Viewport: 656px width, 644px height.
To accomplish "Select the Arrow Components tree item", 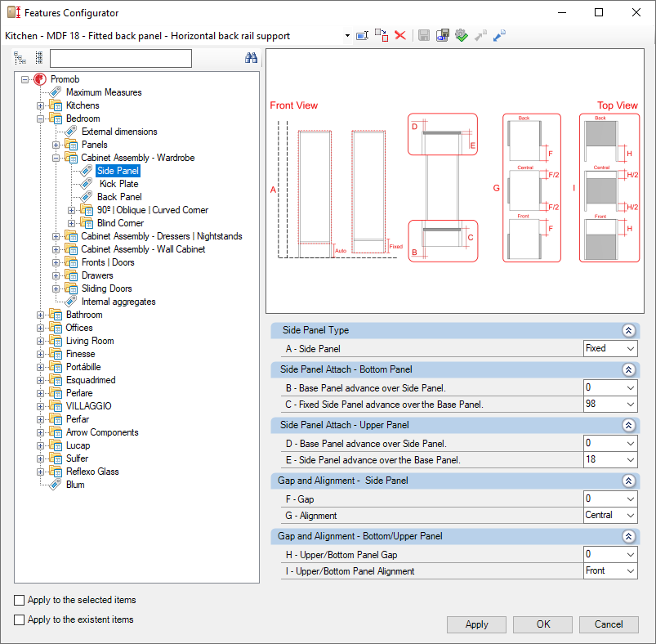I will click(x=102, y=432).
